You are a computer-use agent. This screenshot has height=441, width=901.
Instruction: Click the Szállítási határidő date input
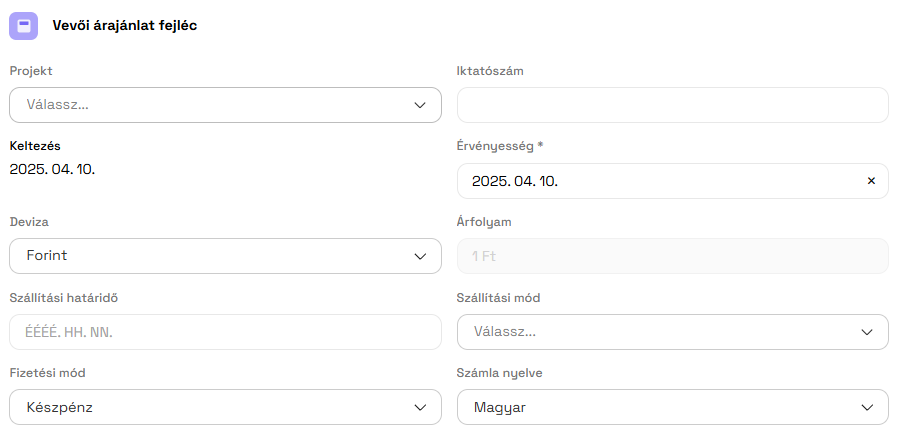(225, 332)
